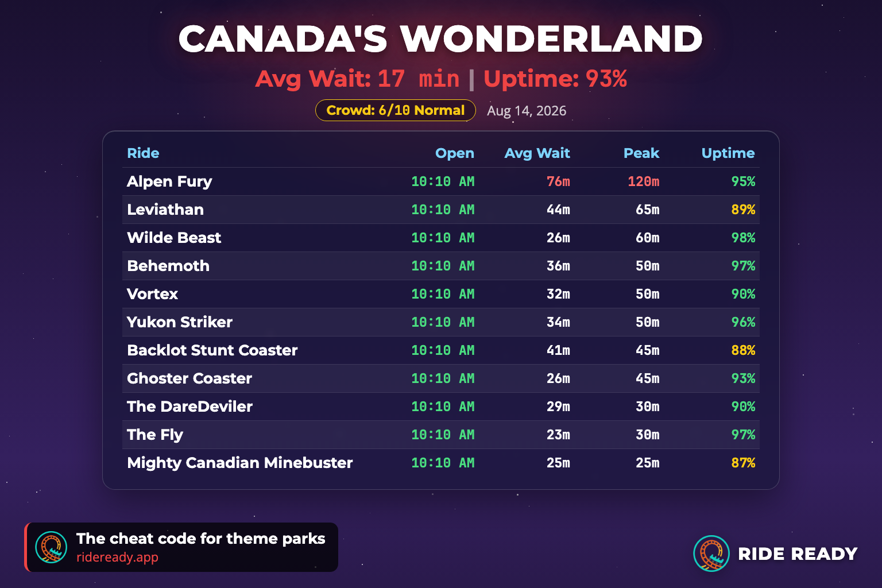882x588 pixels.
Task: Click the Crowd: 6/10 Normal badge
Action: 396,110
